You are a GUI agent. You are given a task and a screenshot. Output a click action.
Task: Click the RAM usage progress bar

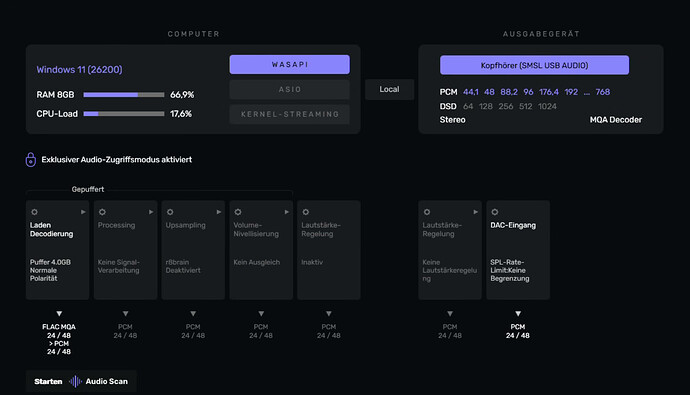124,95
